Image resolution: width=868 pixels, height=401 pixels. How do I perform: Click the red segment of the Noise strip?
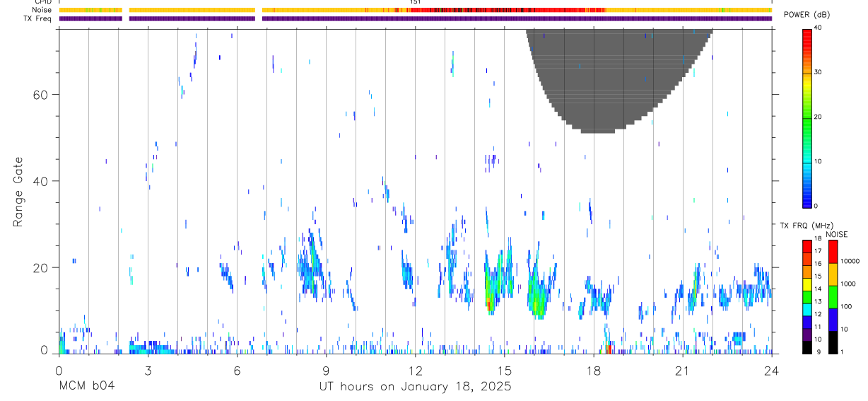click(509, 10)
